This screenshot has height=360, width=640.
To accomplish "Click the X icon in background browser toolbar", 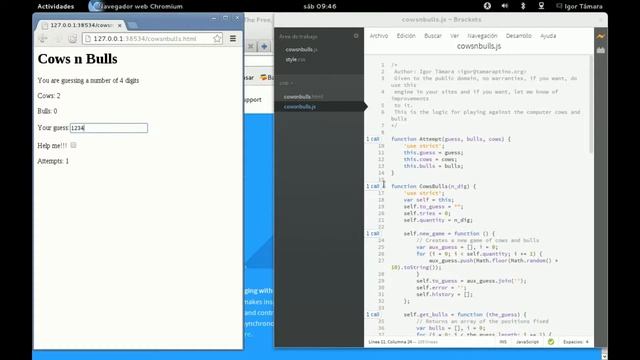I will pyautogui.click(x=251, y=47).
